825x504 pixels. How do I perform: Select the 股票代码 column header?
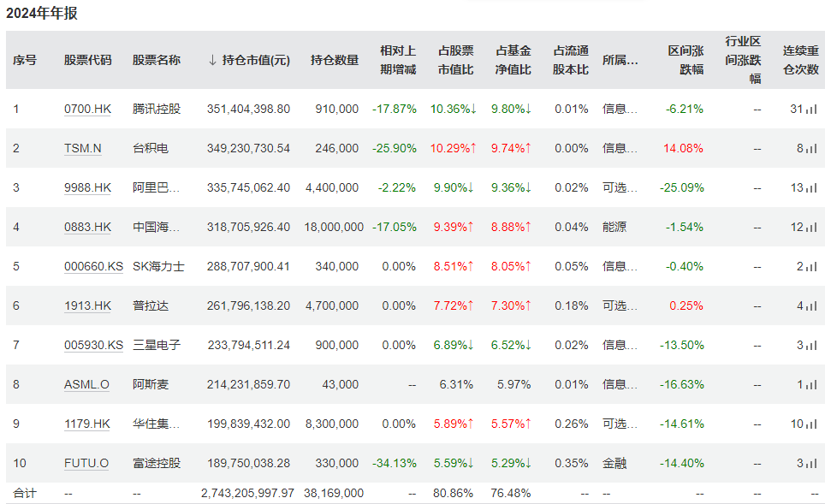point(88,60)
